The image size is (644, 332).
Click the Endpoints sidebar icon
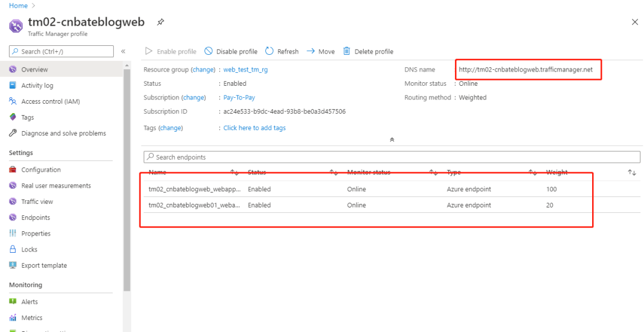[13, 218]
